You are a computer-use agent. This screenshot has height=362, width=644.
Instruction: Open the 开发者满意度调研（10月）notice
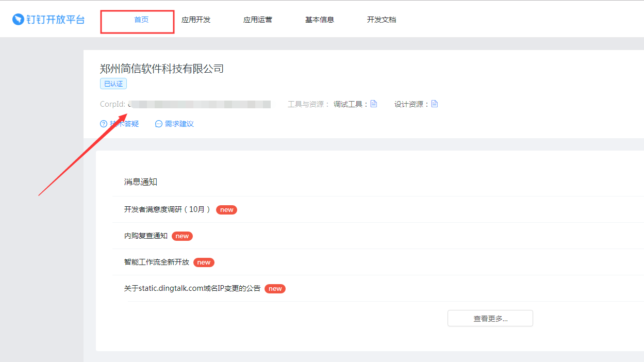pyautogui.click(x=168, y=209)
